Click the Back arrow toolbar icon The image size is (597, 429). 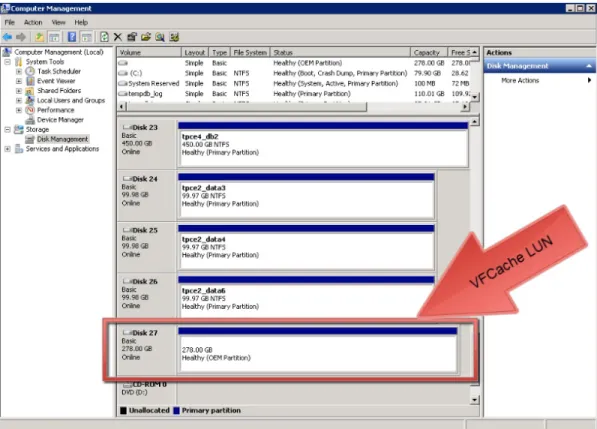tap(7, 37)
